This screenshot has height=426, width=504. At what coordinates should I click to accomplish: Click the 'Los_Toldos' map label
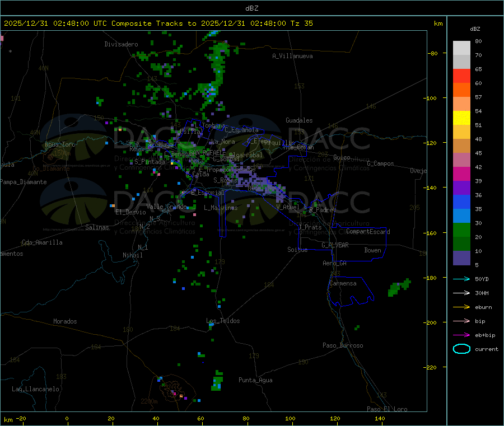pyautogui.click(x=223, y=321)
